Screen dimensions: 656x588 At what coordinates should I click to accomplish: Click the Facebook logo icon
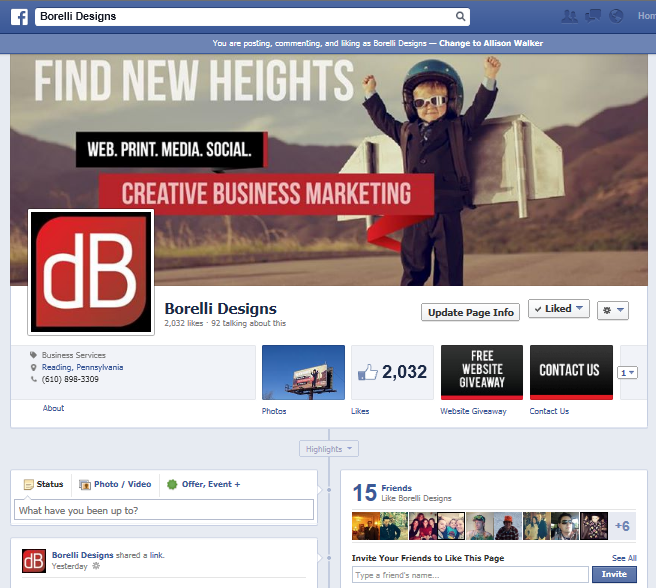(x=19, y=17)
